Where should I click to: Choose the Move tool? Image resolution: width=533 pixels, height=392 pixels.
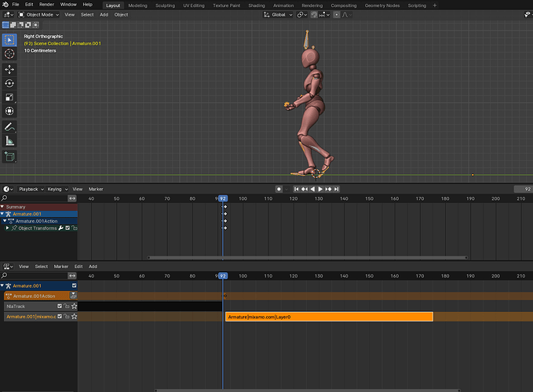[x=9, y=70]
